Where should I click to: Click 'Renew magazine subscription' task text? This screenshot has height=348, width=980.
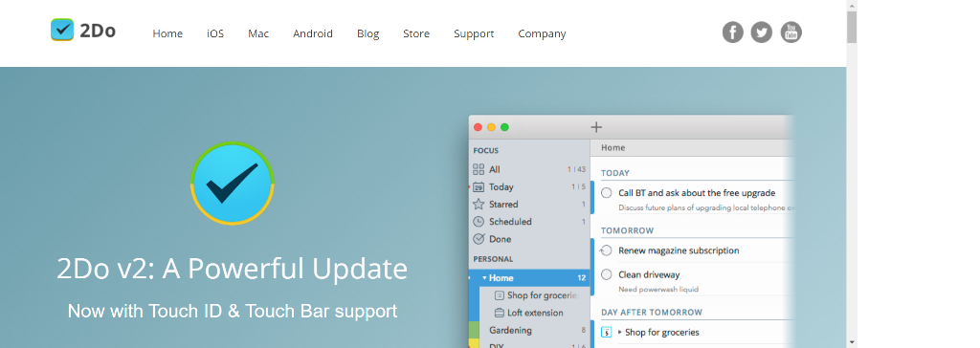click(x=679, y=250)
